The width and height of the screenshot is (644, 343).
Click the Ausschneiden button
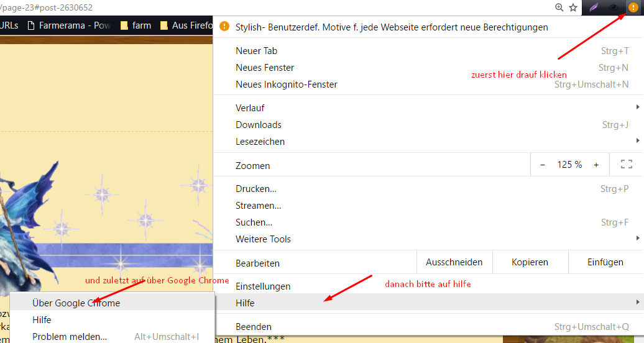tap(454, 262)
